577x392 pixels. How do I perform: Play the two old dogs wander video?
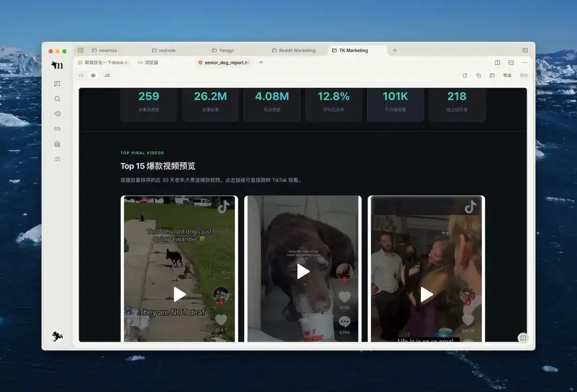[x=180, y=294]
